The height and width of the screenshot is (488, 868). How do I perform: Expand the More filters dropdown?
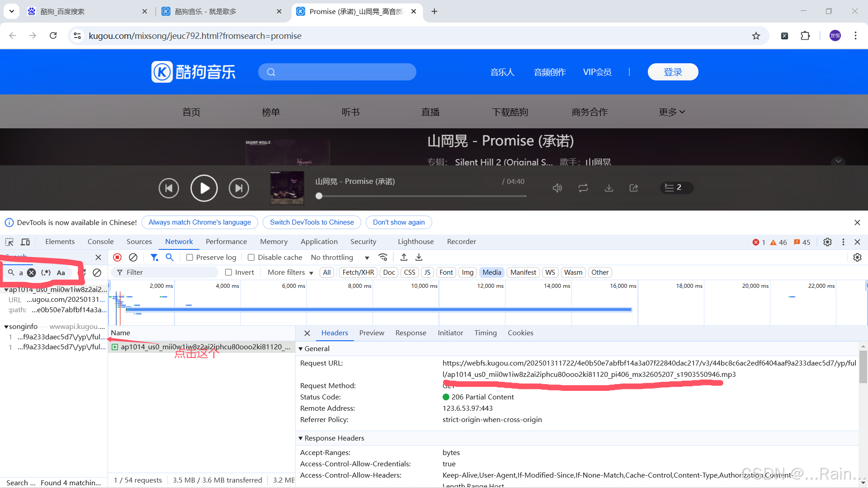(290, 272)
